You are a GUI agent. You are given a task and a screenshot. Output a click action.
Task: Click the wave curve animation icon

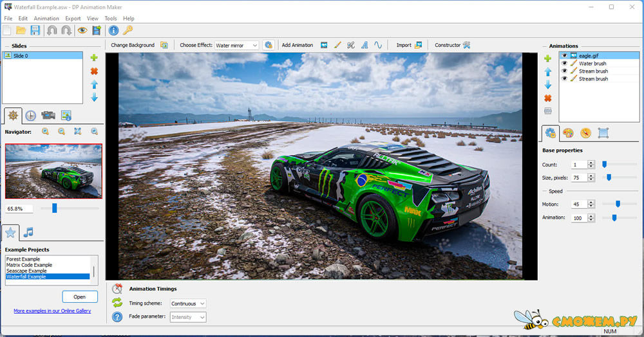378,45
